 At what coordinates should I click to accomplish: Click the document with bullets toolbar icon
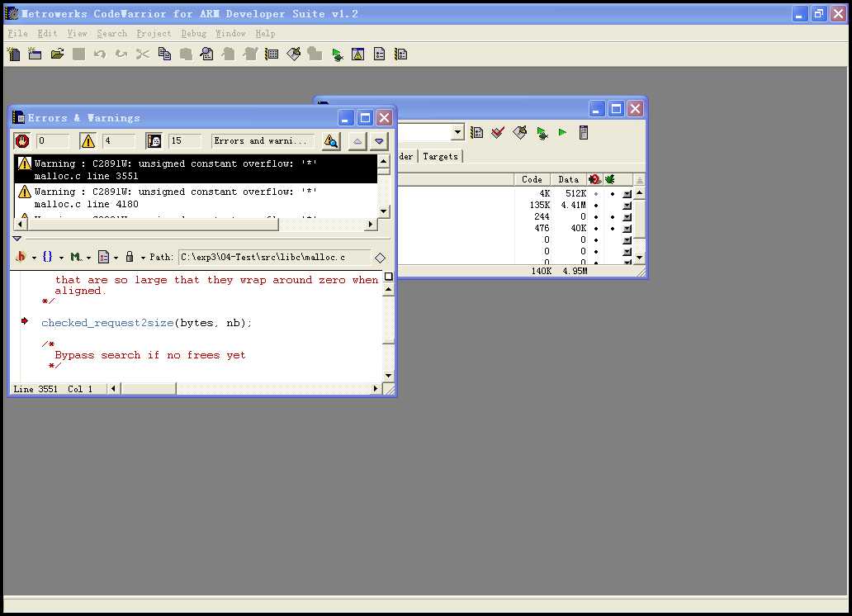pyautogui.click(x=379, y=54)
